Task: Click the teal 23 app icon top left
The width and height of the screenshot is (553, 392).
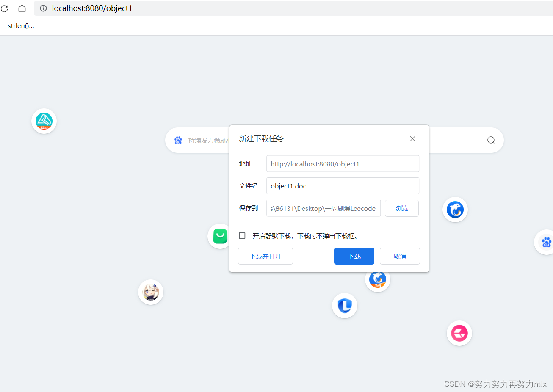Action: pyautogui.click(x=44, y=121)
